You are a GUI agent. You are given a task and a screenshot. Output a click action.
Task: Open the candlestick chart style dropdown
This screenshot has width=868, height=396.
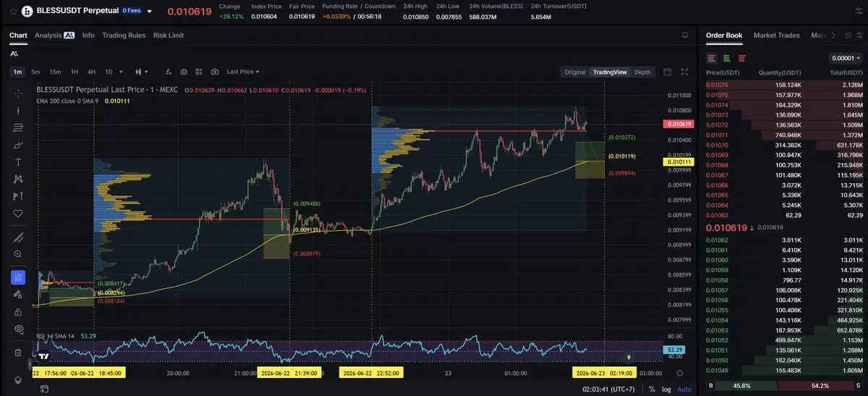click(141, 72)
